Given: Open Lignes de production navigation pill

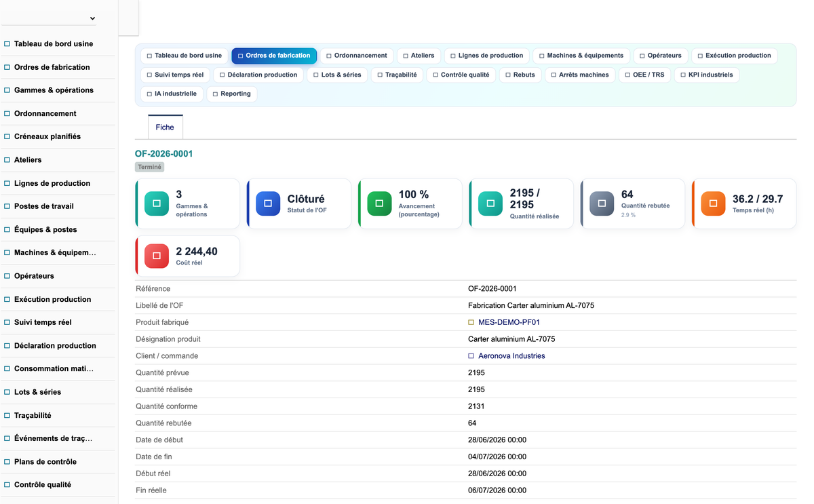Looking at the screenshot, I should point(487,56).
